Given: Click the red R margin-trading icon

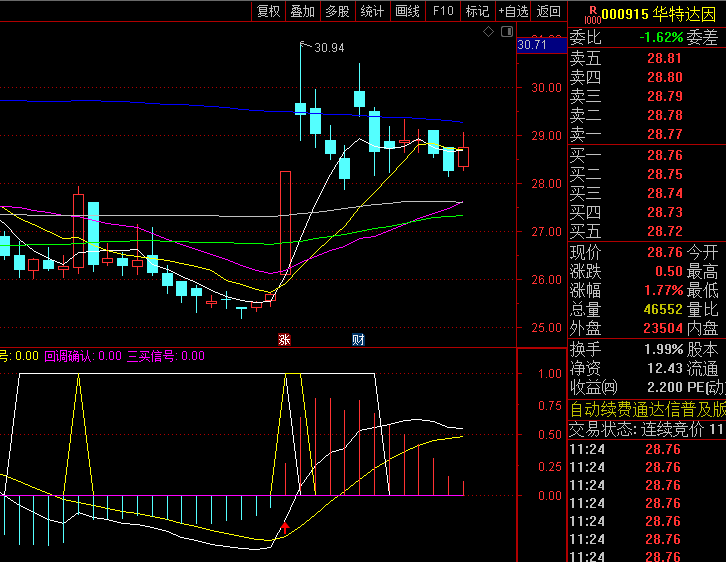Looking at the screenshot, I should coord(591,11).
